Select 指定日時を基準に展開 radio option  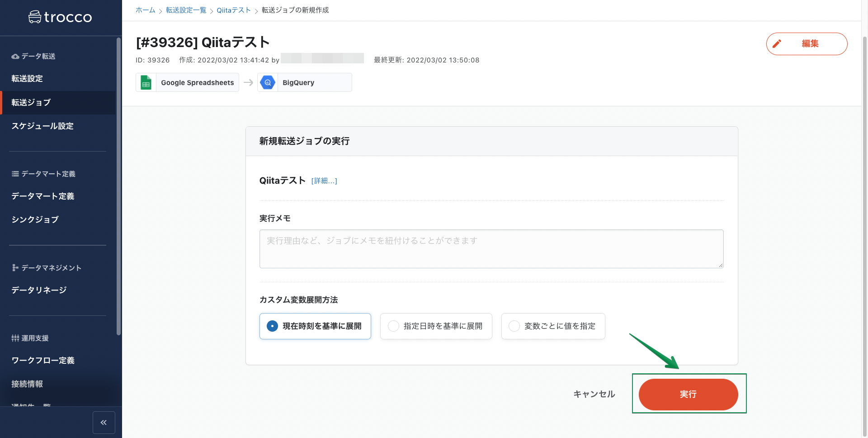coord(436,326)
